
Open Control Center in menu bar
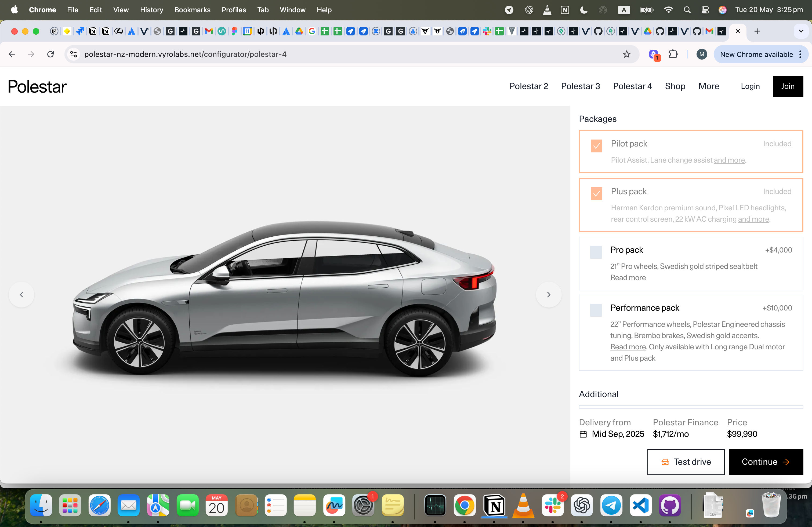705,10
